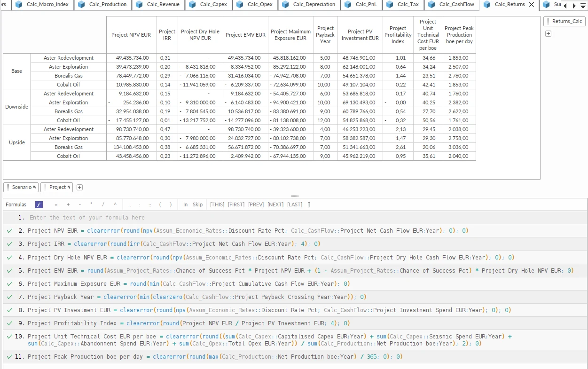The width and height of the screenshot is (588, 369).
Task: Click the 'Skip' keyword button
Action: 197,204
